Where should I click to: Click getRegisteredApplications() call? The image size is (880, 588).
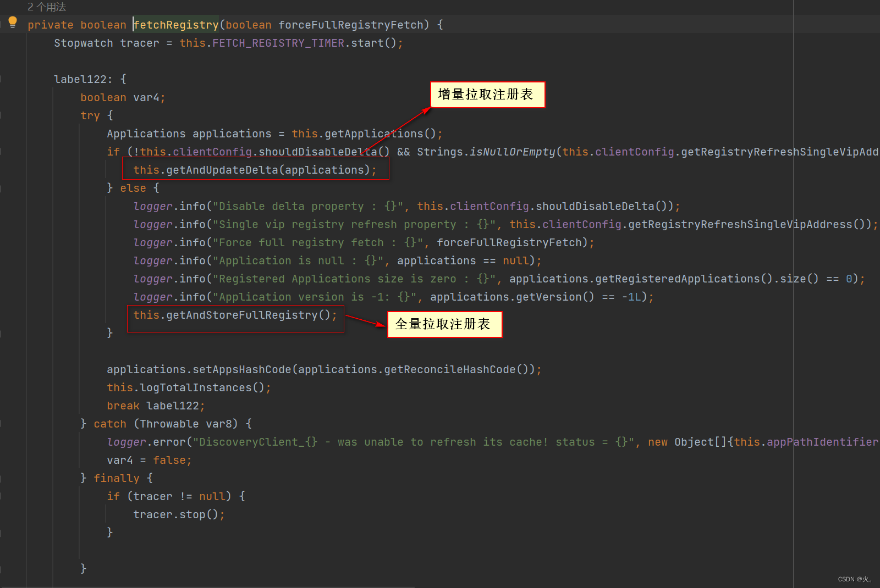pos(684,279)
